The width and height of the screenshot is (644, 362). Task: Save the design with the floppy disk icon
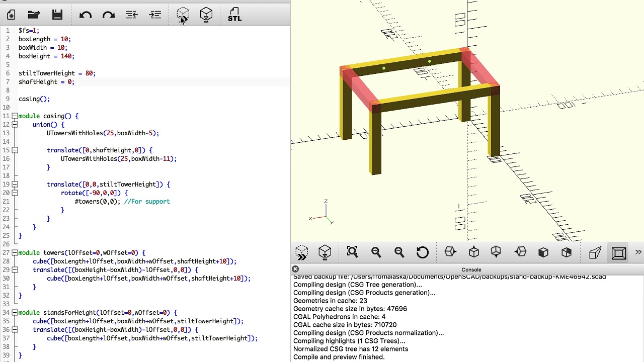click(57, 15)
